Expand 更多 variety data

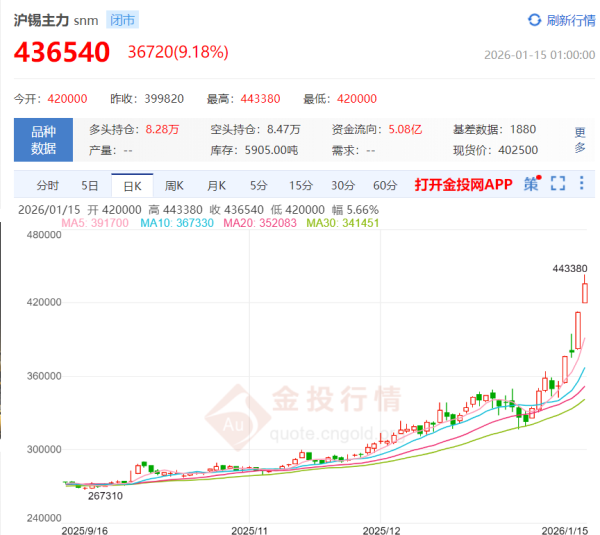pyautogui.click(x=580, y=140)
